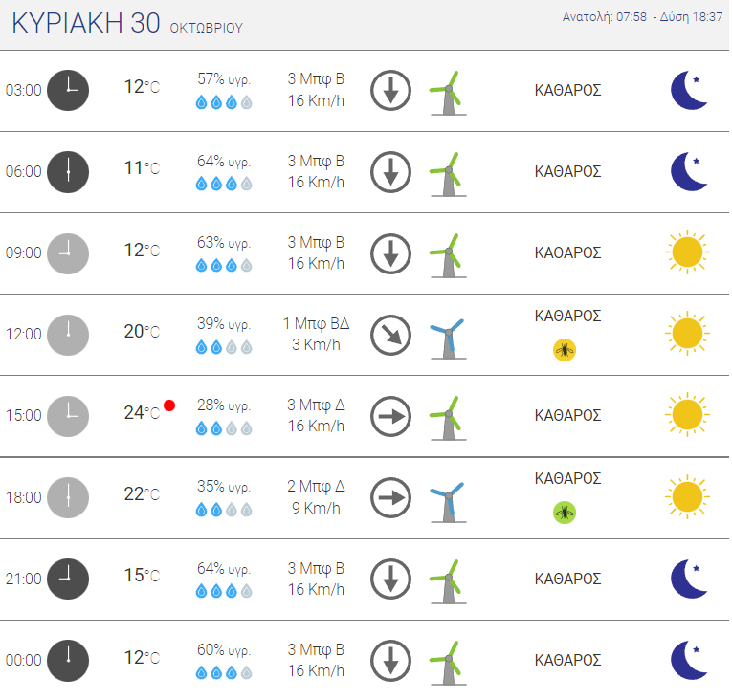Click the gray clock icon at 12:00
Viewport: 732px width, 700px height.
pyautogui.click(x=68, y=334)
